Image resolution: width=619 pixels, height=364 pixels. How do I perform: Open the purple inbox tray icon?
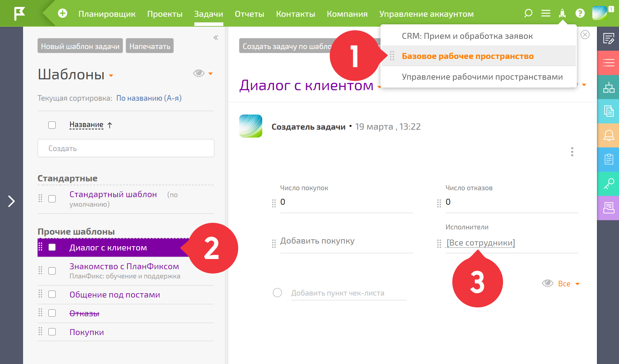[x=608, y=208]
